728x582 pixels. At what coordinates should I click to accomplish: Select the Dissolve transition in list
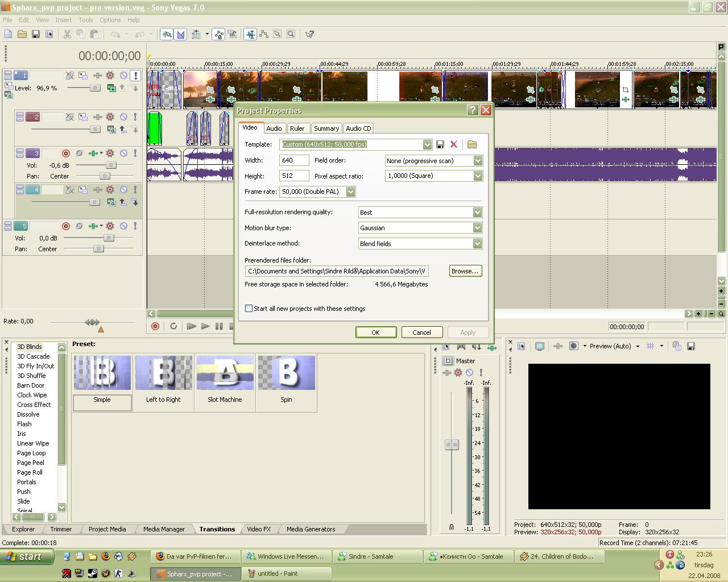(28, 414)
